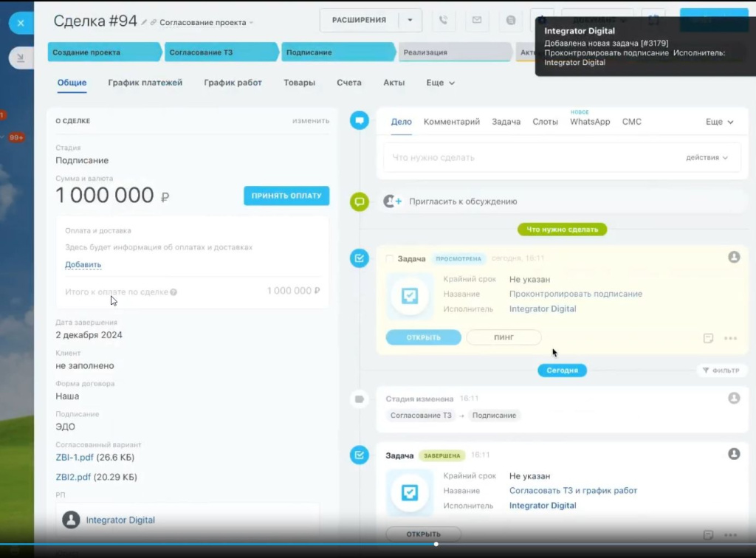This screenshot has width=756, height=558.
Task: Tick the checkbox beside the viewed Задача
Action: click(390, 259)
